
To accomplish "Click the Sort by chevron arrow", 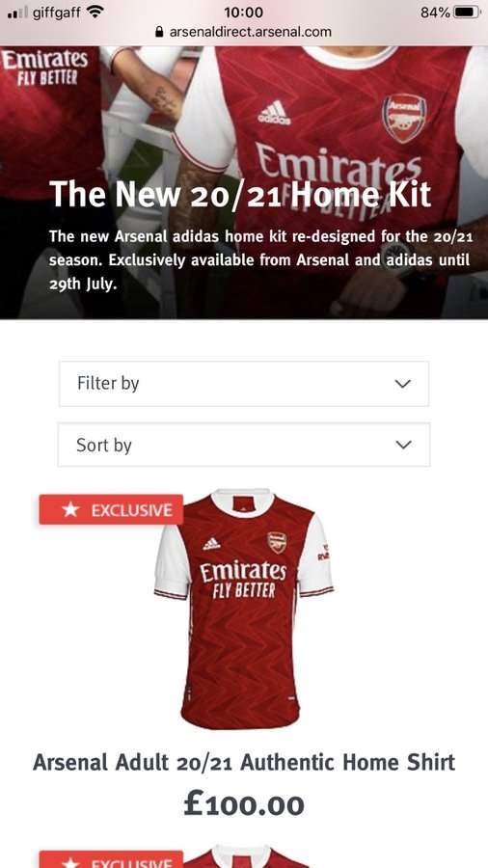I will point(404,445).
